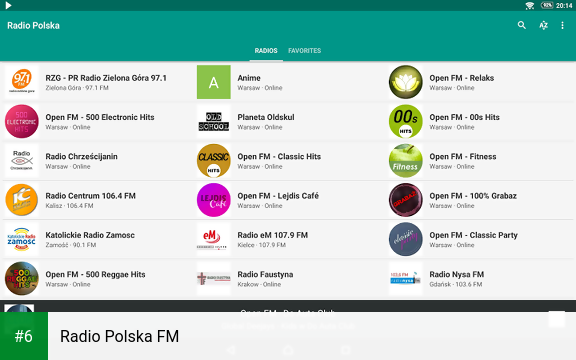The image size is (576, 360).
Task: Select Radio Faustyna station name
Action: (x=265, y=274)
